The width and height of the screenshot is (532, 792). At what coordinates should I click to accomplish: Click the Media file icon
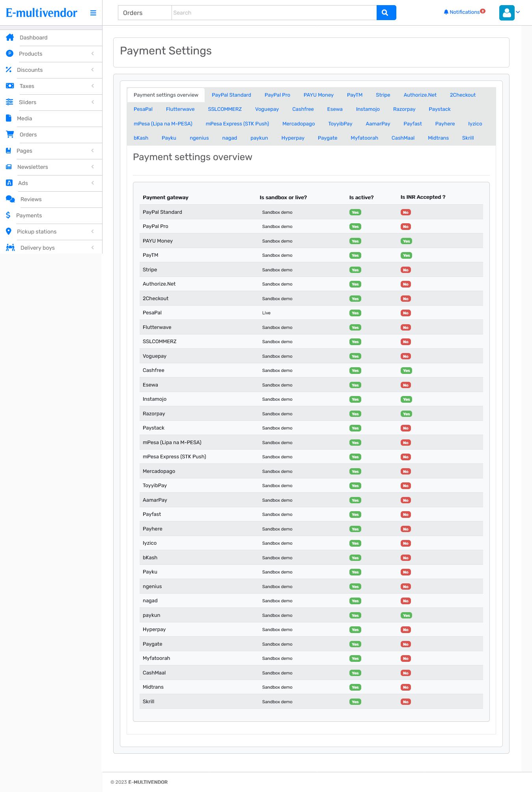click(x=9, y=118)
